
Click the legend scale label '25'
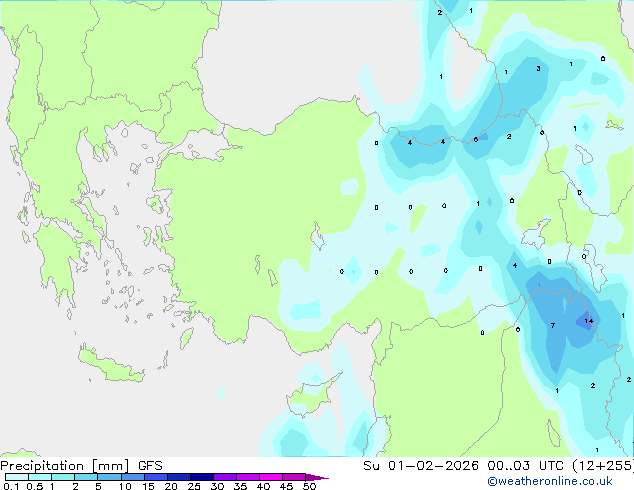pyautogui.click(x=194, y=486)
